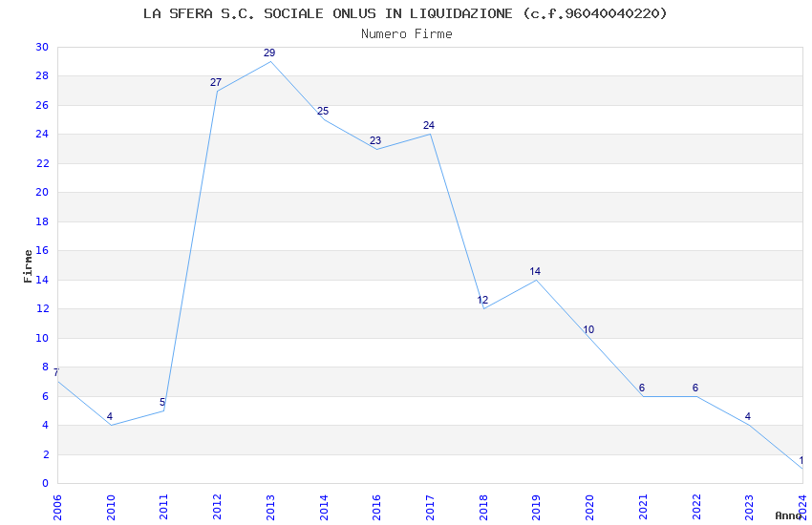The image size is (812, 525).
Task: Click the y-axis value 16
Action: [42, 250]
